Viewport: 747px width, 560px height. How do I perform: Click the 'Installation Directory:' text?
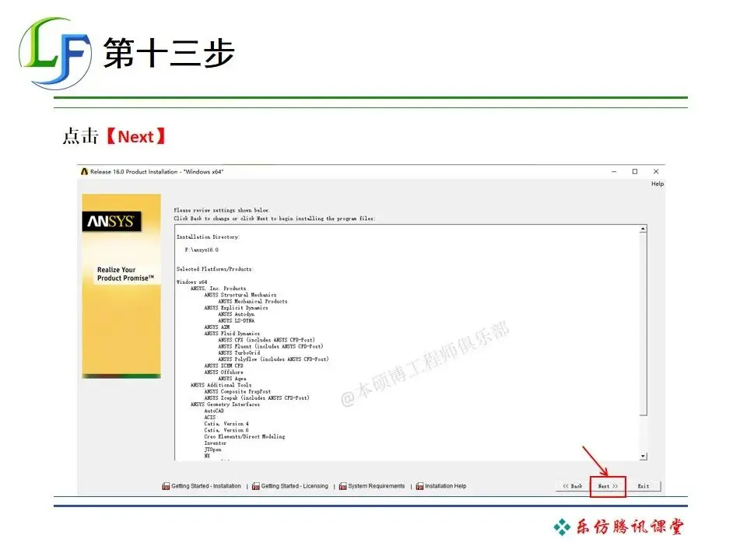click(208, 237)
